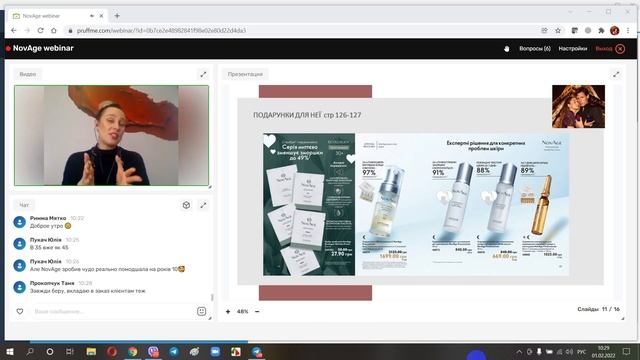
Task: Click the share icon in address bar
Action: 544,31
